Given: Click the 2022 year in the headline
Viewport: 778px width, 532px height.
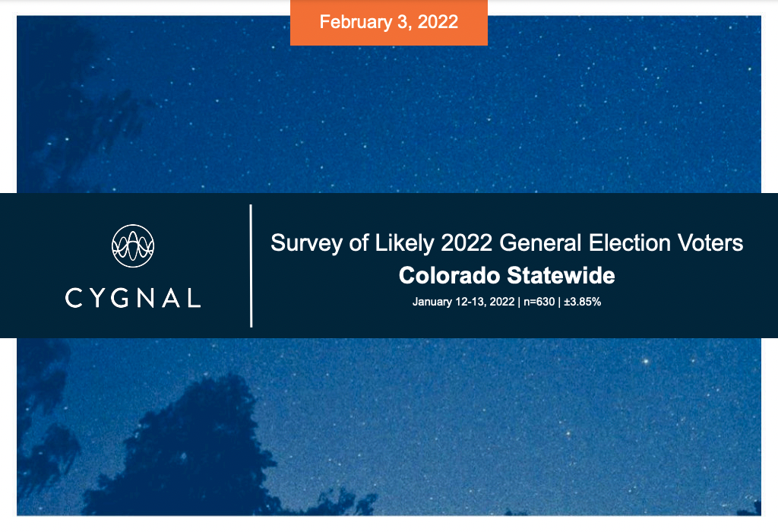Looking at the screenshot, I should click(466, 242).
